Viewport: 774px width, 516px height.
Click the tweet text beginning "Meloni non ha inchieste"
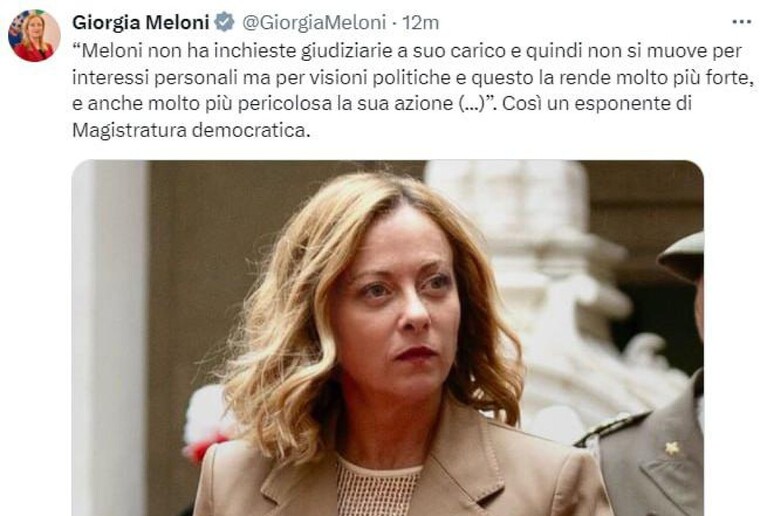click(413, 90)
